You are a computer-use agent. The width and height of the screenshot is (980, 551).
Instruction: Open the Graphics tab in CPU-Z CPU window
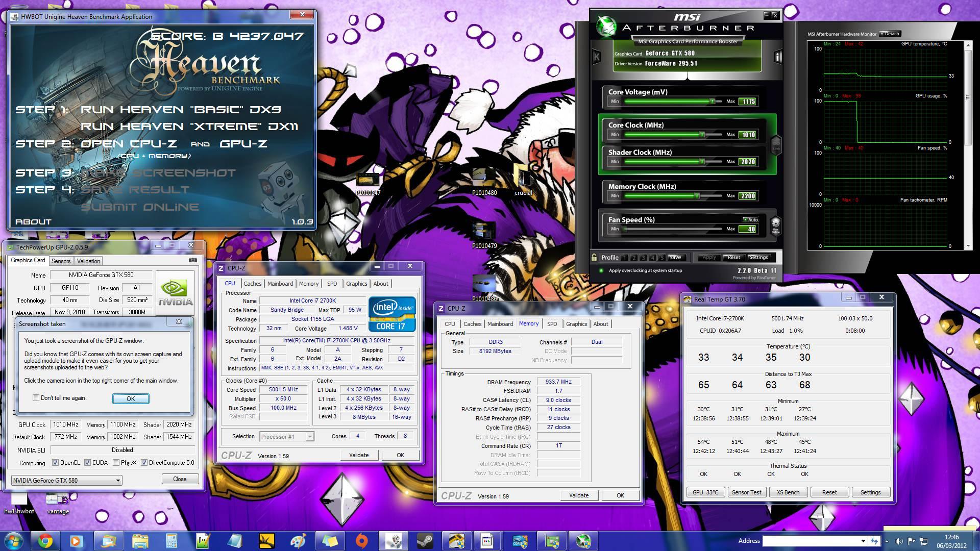tap(356, 284)
